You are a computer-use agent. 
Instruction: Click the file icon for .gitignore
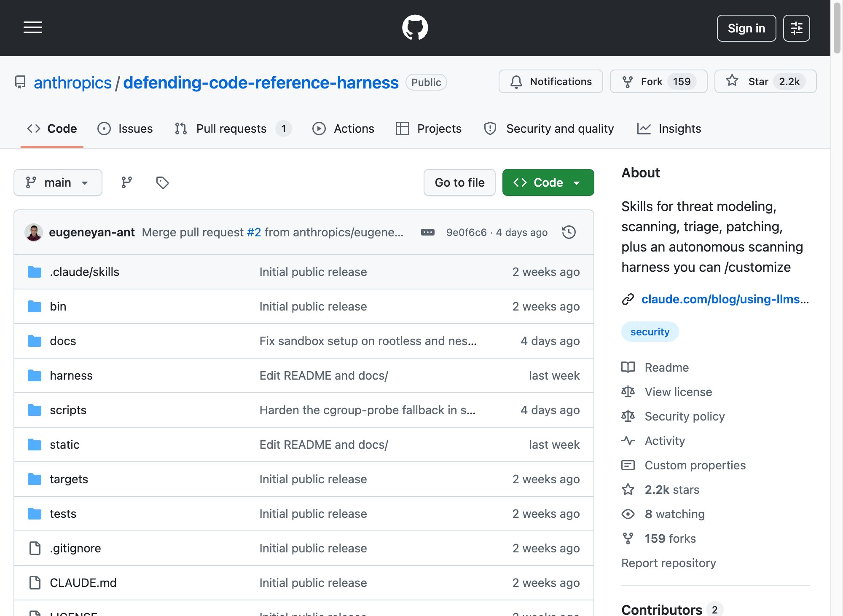coord(35,548)
